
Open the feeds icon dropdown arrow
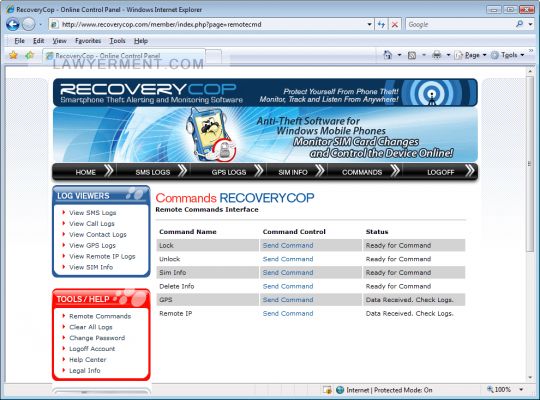coord(424,55)
